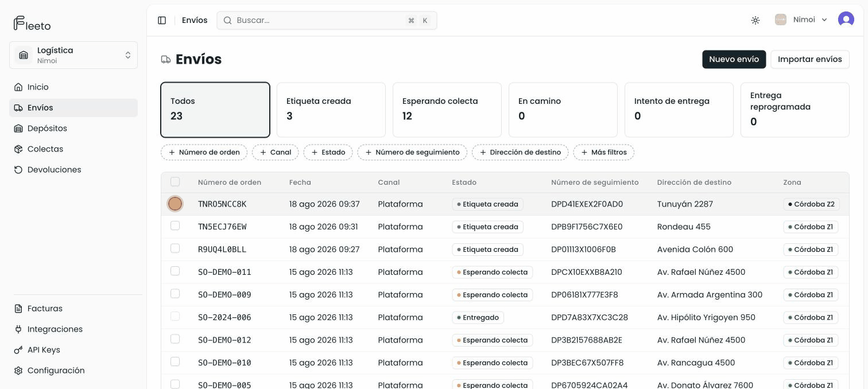The width and height of the screenshot is (868, 389).
Task: Select the En camino status tab
Action: 563,110
